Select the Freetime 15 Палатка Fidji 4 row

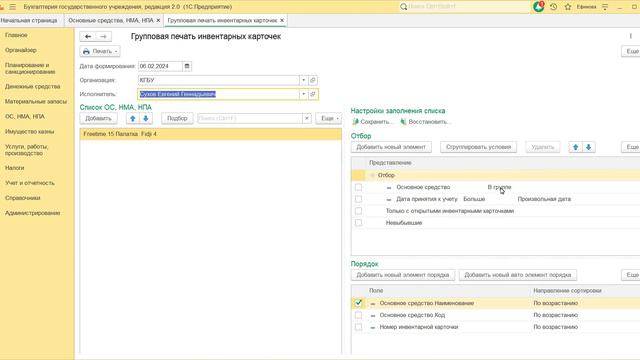pos(211,134)
